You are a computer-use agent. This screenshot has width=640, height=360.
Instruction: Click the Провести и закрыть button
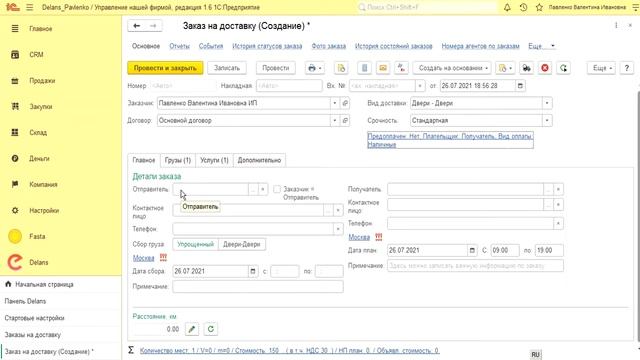coord(165,68)
